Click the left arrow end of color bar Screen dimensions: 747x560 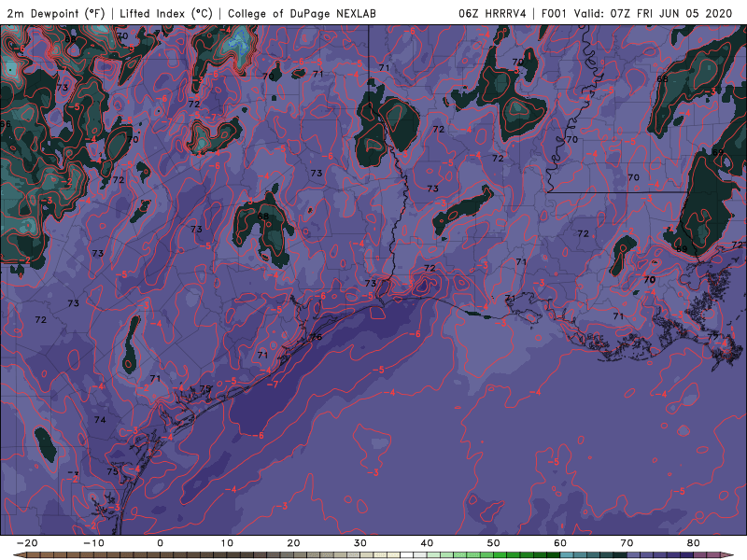point(19,555)
